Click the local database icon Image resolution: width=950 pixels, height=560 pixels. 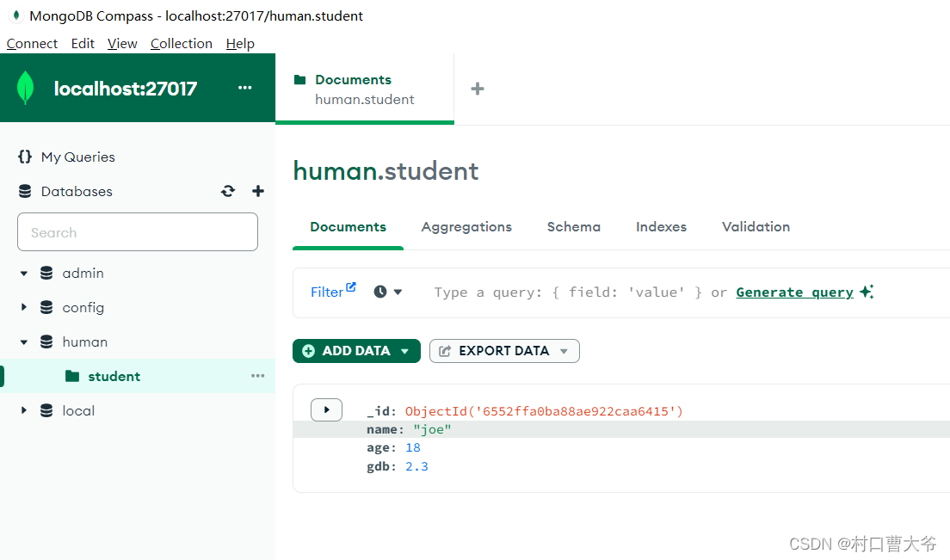click(x=46, y=410)
